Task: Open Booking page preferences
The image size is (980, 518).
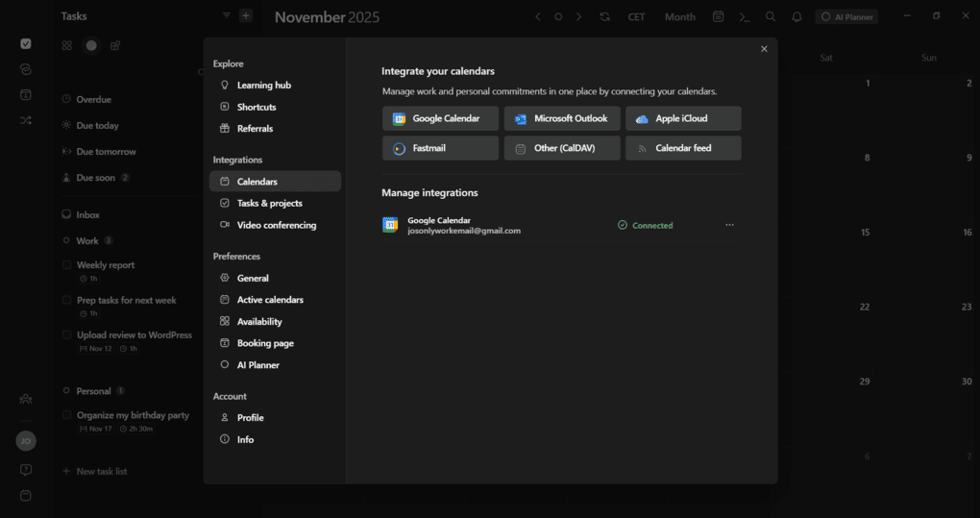Action: tap(275, 343)
